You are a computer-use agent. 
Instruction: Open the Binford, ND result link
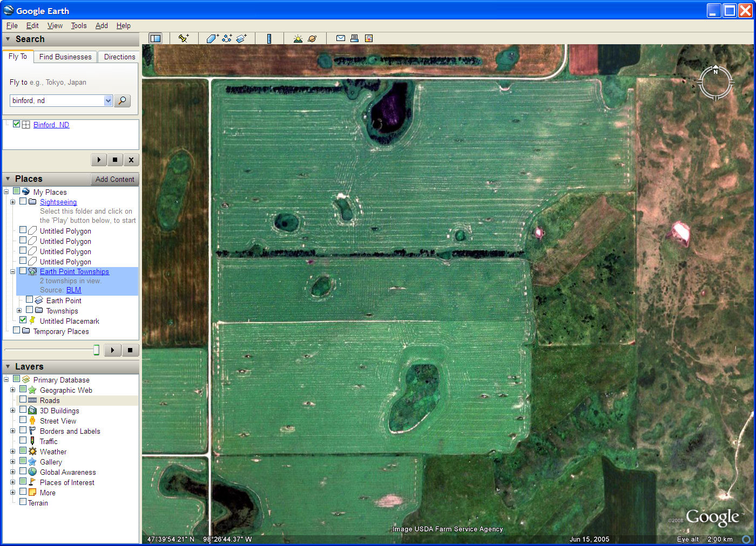pyautogui.click(x=51, y=125)
